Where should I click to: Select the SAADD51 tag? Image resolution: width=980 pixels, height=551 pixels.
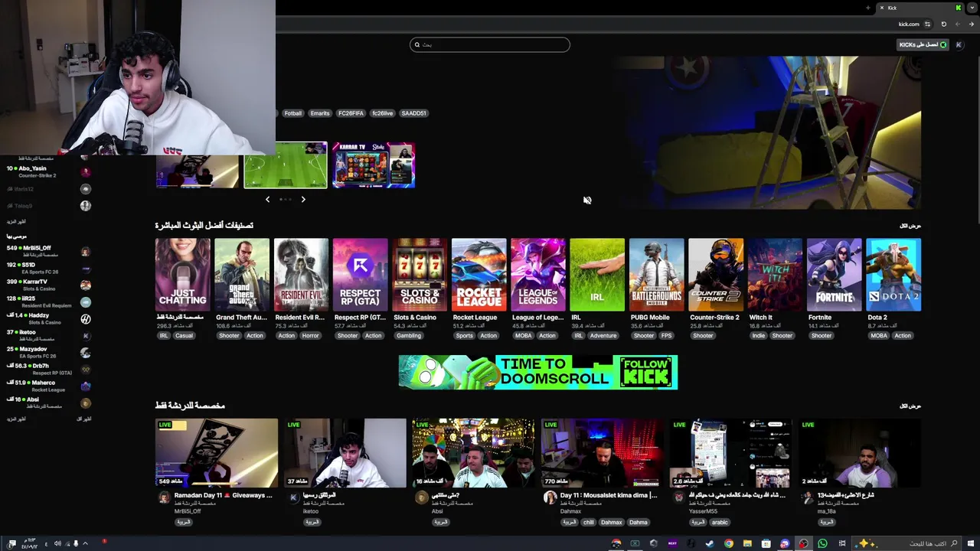(413, 113)
